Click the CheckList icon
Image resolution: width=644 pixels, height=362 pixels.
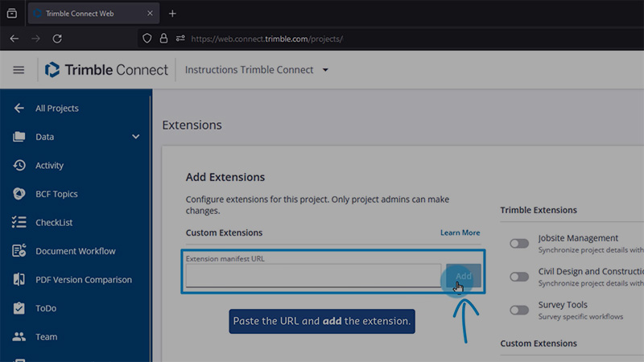pyautogui.click(x=19, y=222)
